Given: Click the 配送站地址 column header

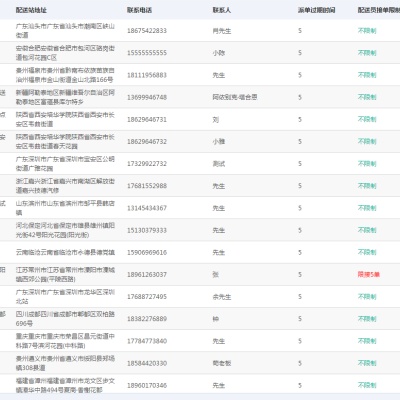Looking at the screenshot, I should 31,10.
